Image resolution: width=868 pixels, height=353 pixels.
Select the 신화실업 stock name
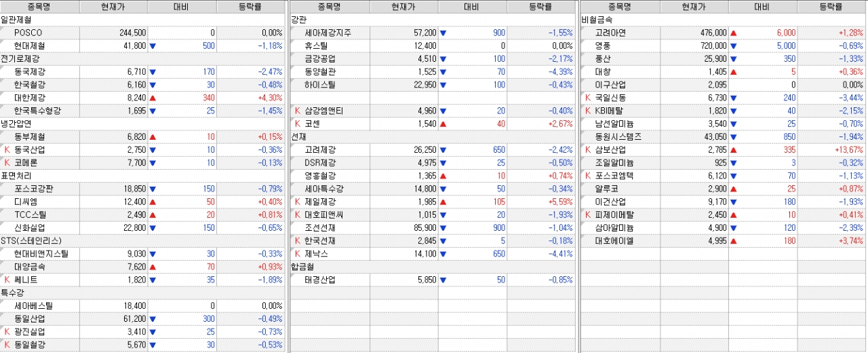(x=28, y=228)
